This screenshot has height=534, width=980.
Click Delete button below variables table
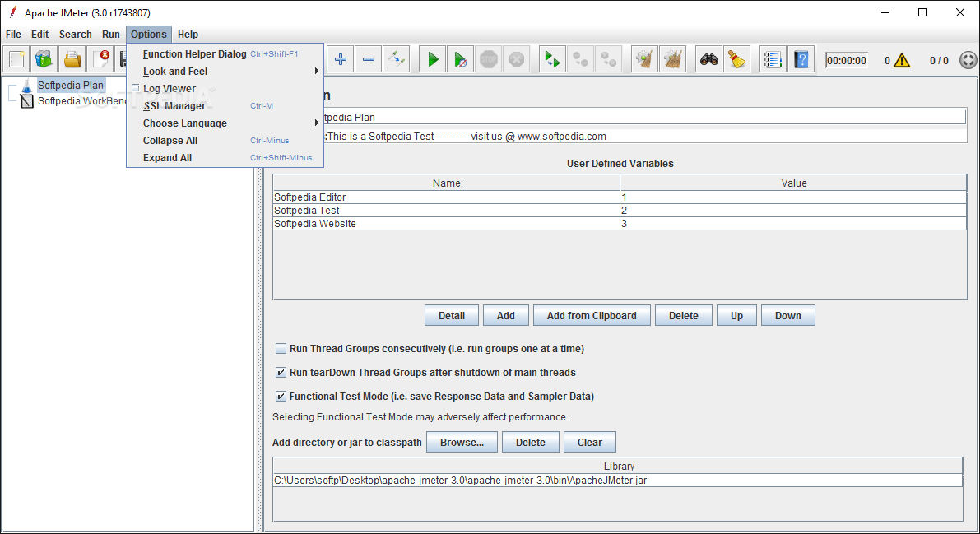(x=683, y=316)
